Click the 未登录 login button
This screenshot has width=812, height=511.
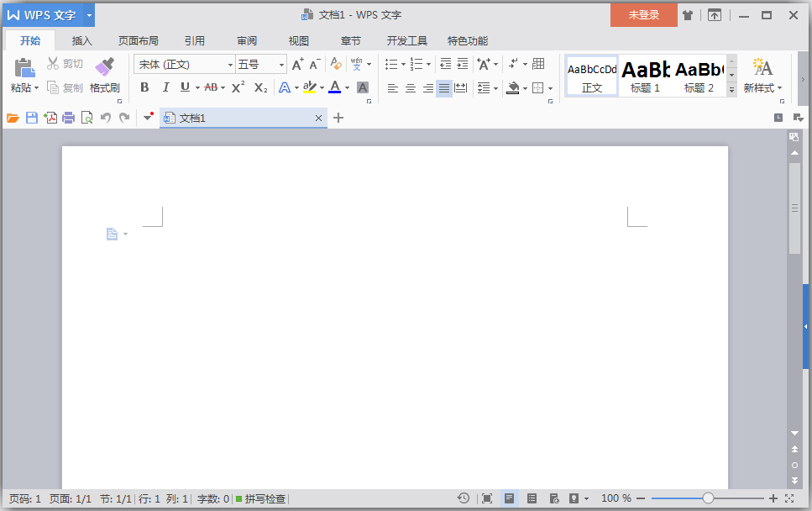(643, 14)
